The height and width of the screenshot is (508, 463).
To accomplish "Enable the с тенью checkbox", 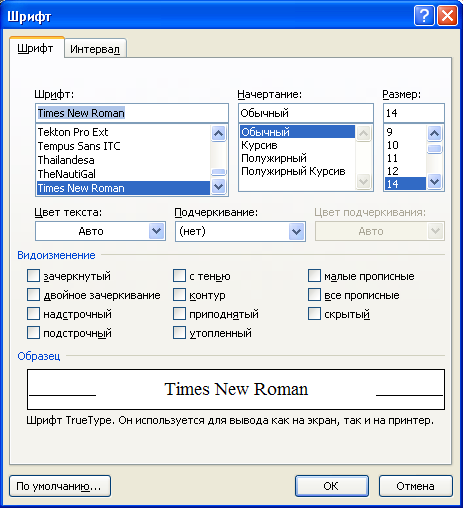I will tap(179, 276).
